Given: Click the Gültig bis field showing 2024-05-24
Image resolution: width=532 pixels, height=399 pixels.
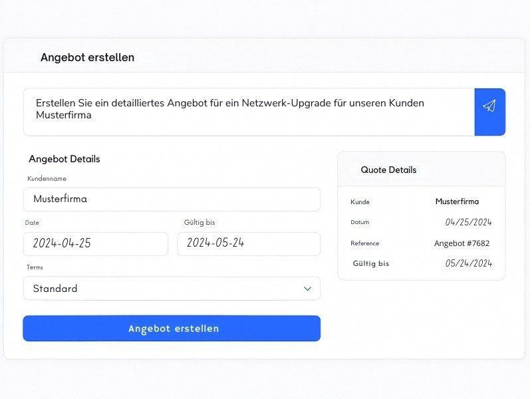Looking at the screenshot, I should coord(249,243).
